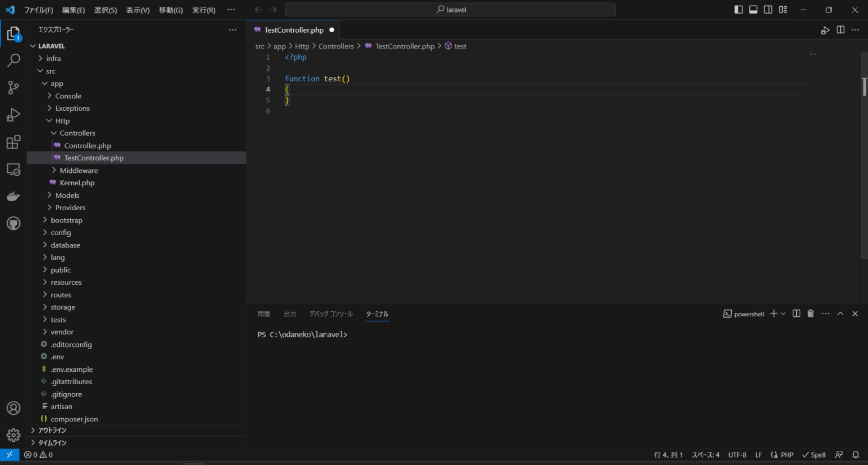Open the ファイル menu
The width and height of the screenshot is (868, 465).
pyautogui.click(x=37, y=10)
